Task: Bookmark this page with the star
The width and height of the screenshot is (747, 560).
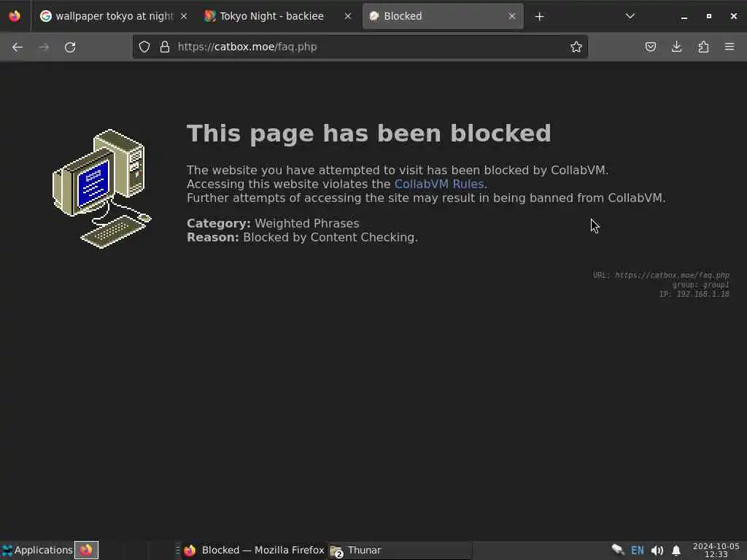Action: click(576, 47)
